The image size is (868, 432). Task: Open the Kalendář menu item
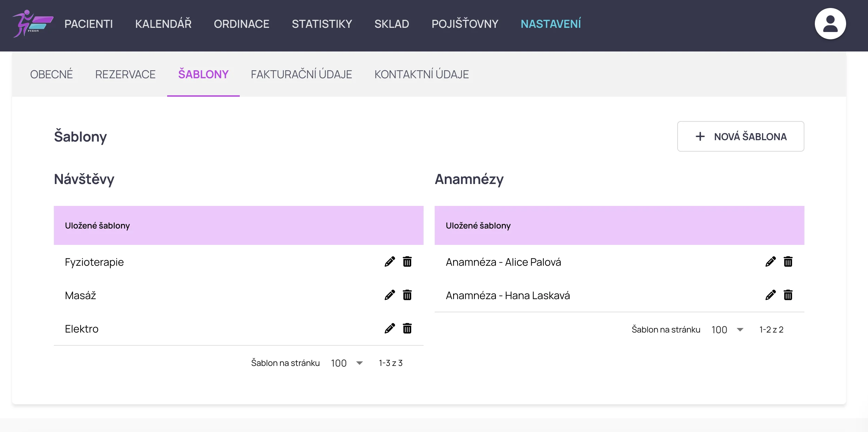(163, 24)
